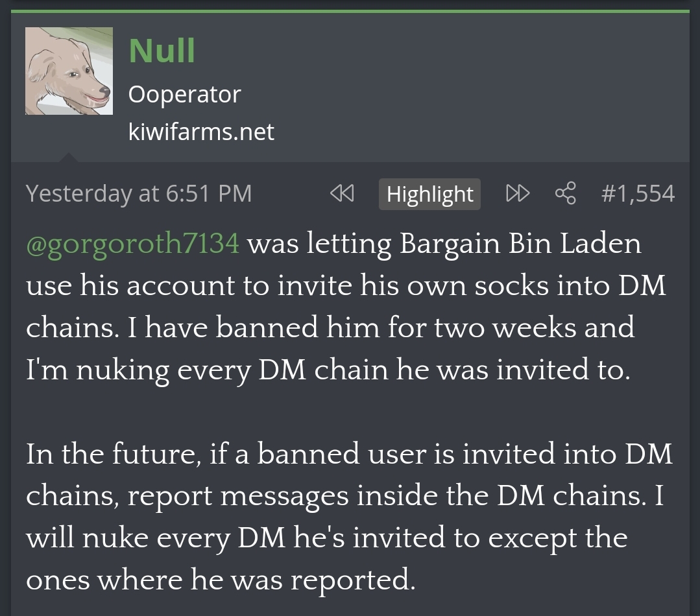Open Null's dog avatar image
This screenshot has width=700, height=616.
[69, 71]
